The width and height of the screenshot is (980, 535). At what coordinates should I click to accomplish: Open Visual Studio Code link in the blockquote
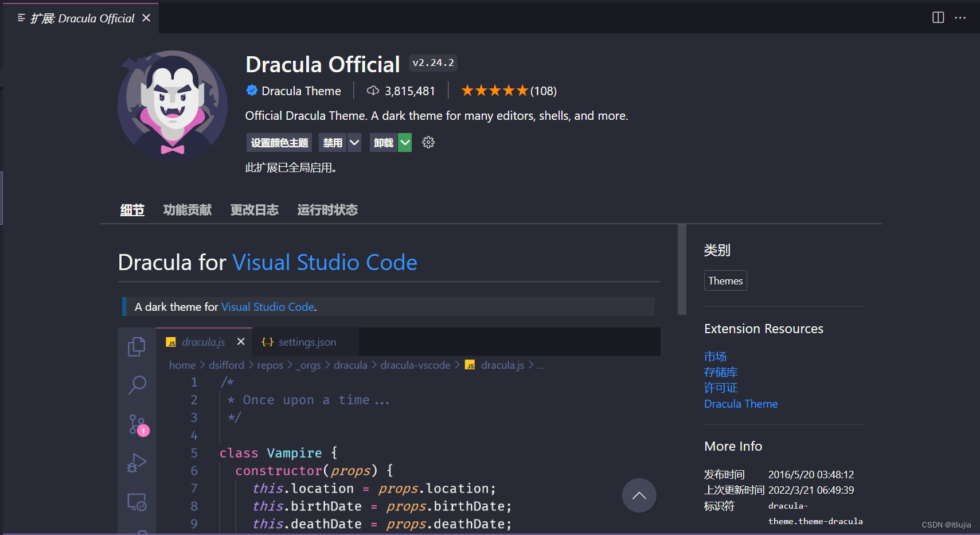pyautogui.click(x=268, y=307)
